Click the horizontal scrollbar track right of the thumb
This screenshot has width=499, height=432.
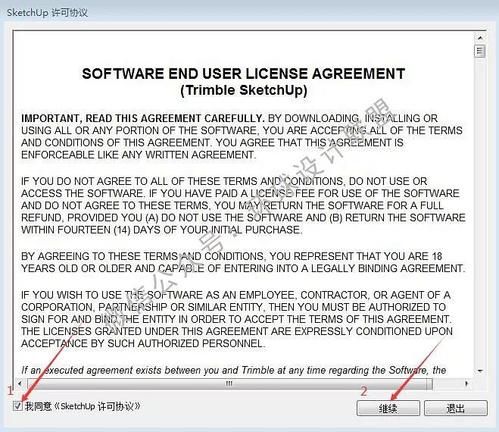[447, 384]
